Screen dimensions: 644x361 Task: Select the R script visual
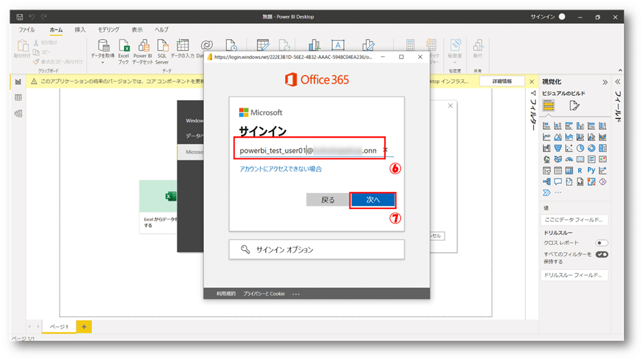(580, 170)
